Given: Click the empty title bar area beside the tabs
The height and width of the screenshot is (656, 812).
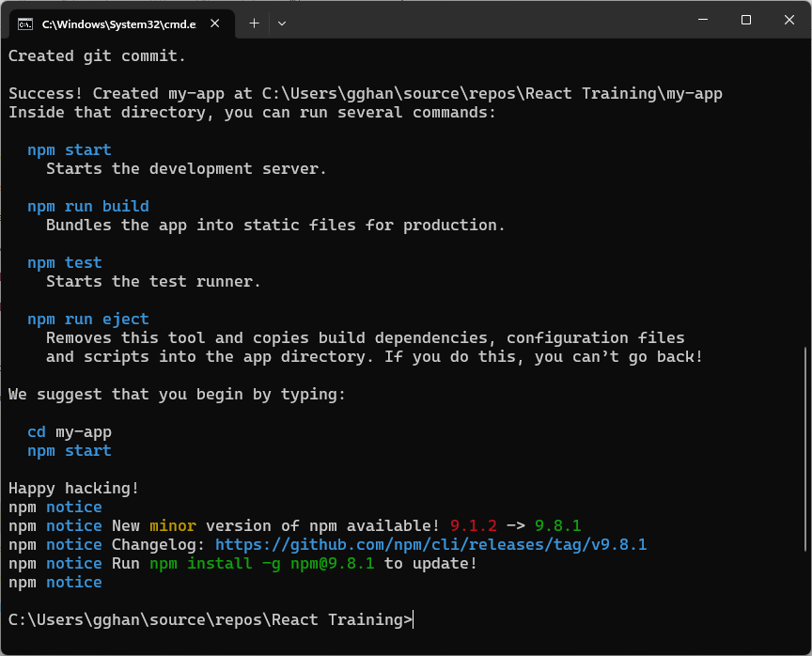Looking at the screenshot, I should 470,20.
